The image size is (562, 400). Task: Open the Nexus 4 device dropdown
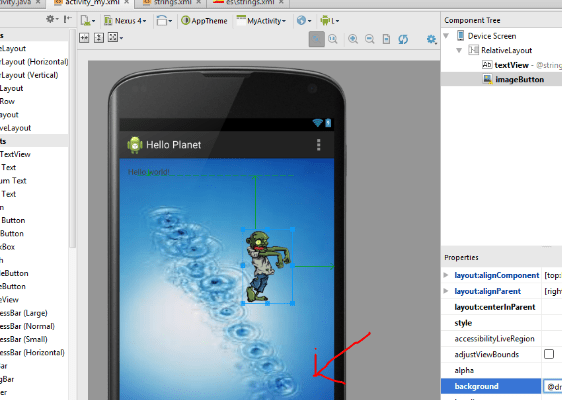point(125,21)
